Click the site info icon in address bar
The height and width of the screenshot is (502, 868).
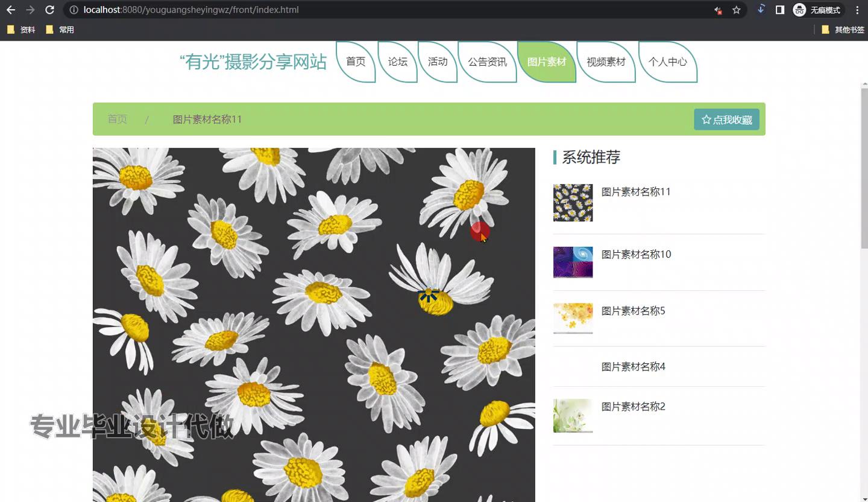[74, 10]
